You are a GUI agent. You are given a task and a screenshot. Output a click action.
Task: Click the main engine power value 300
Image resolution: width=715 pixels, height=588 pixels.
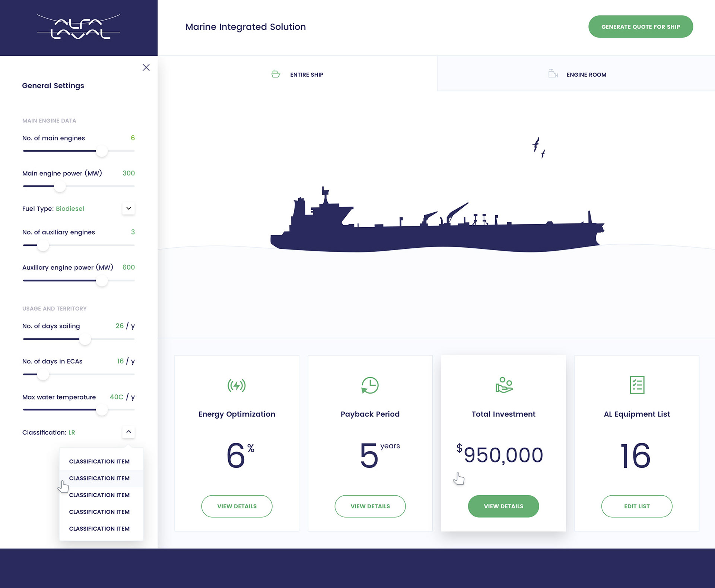(128, 173)
